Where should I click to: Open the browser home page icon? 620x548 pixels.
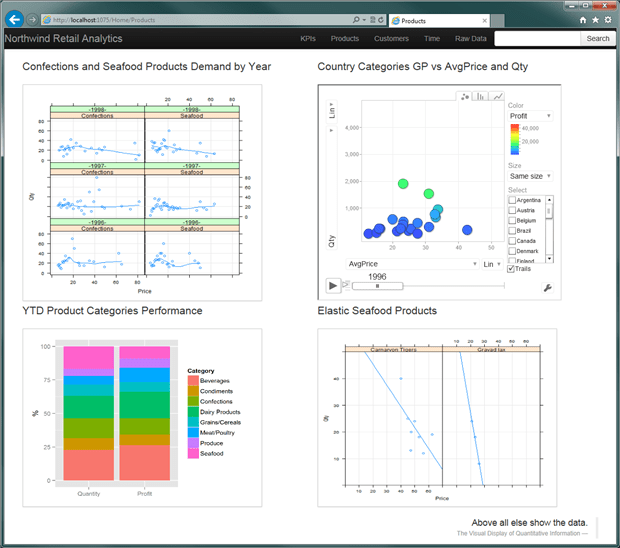[583, 20]
